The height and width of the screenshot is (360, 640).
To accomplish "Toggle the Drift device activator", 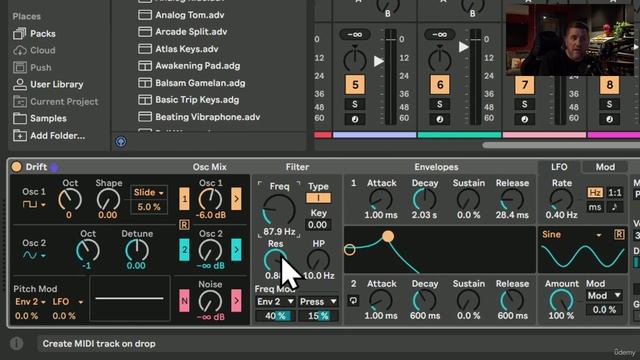I will 16,167.
